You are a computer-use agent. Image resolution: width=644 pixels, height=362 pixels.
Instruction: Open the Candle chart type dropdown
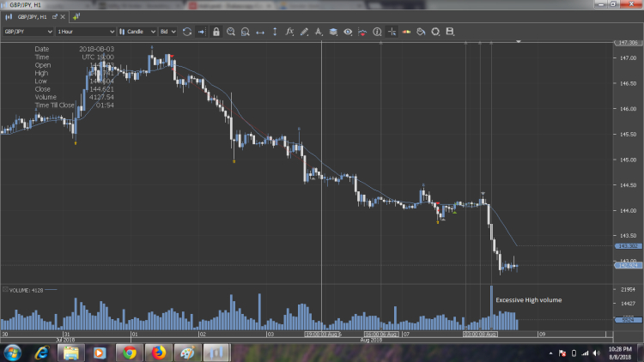click(137, 32)
